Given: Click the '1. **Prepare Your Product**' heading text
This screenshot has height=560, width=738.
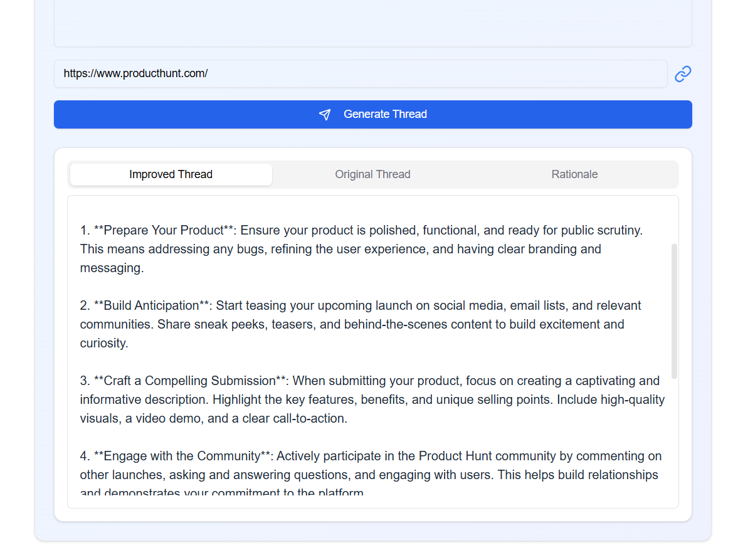Looking at the screenshot, I should pos(157,230).
